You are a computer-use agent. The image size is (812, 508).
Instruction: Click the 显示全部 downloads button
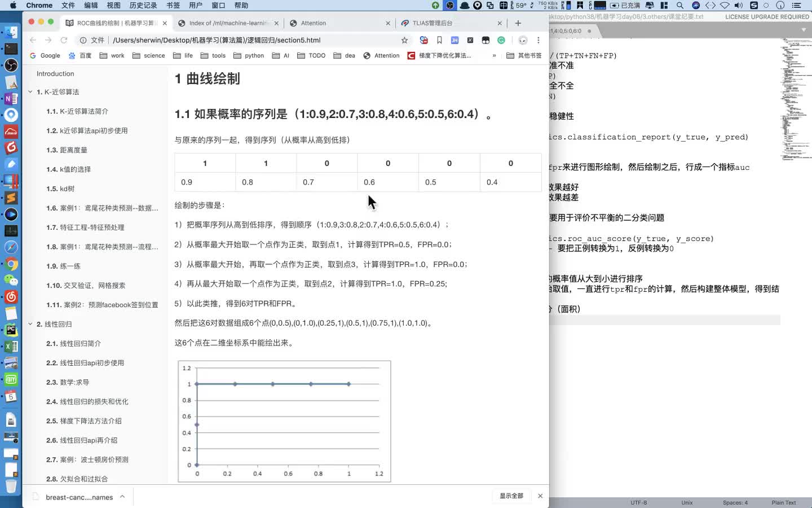tap(511, 496)
